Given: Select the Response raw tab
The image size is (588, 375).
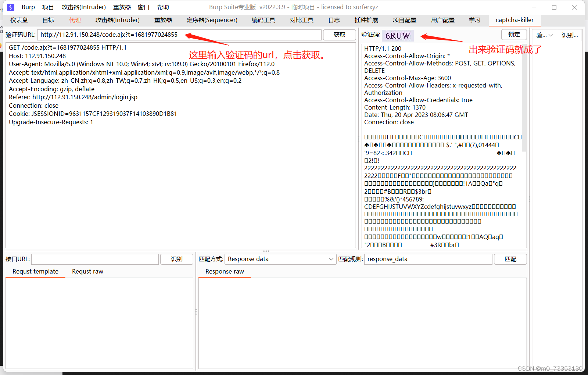Looking at the screenshot, I should pos(225,271).
